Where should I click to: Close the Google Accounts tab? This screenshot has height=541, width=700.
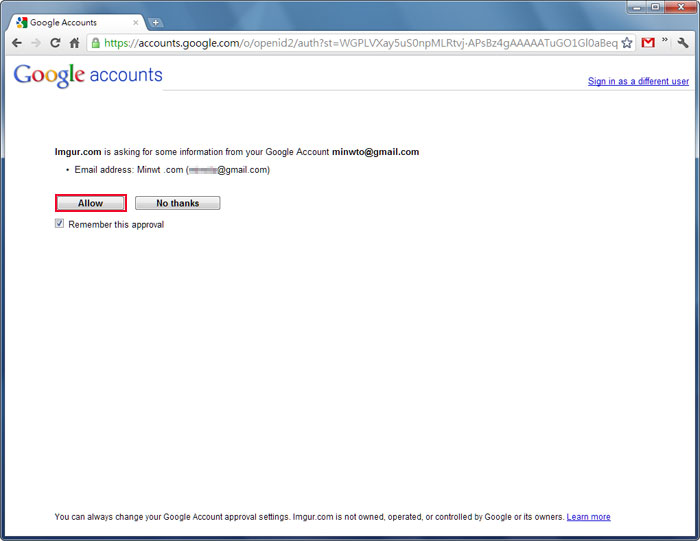coord(136,22)
